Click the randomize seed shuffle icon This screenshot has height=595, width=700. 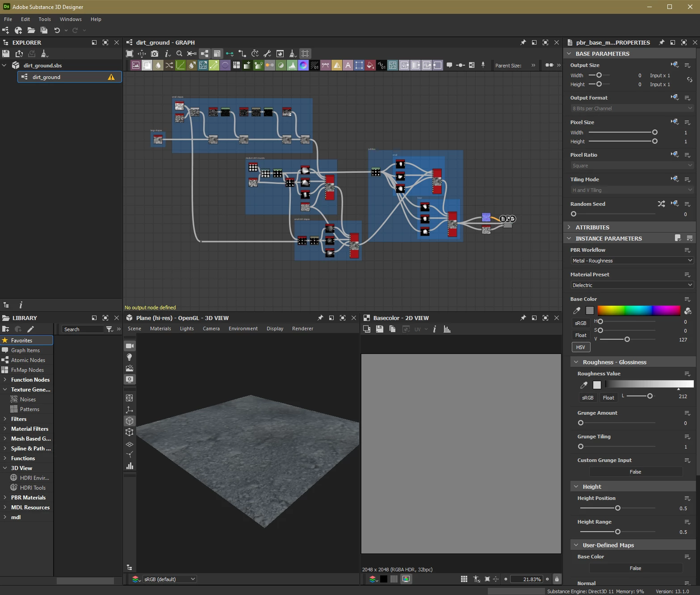pyautogui.click(x=661, y=204)
